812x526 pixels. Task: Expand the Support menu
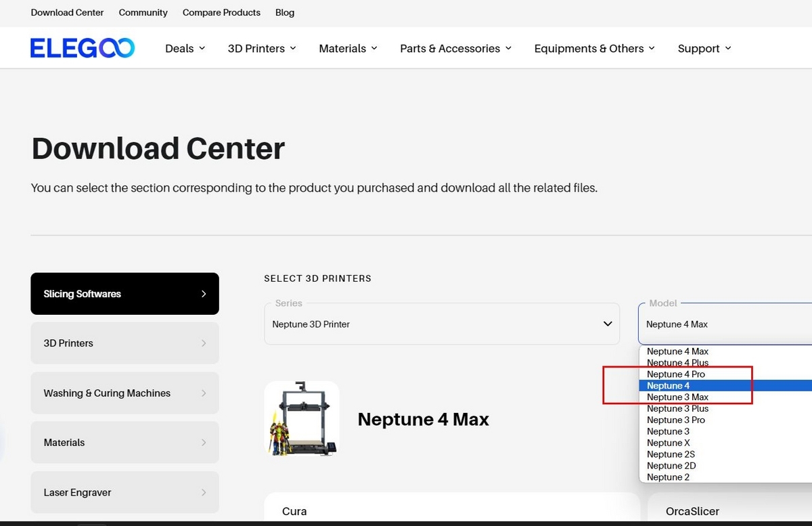(704, 49)
